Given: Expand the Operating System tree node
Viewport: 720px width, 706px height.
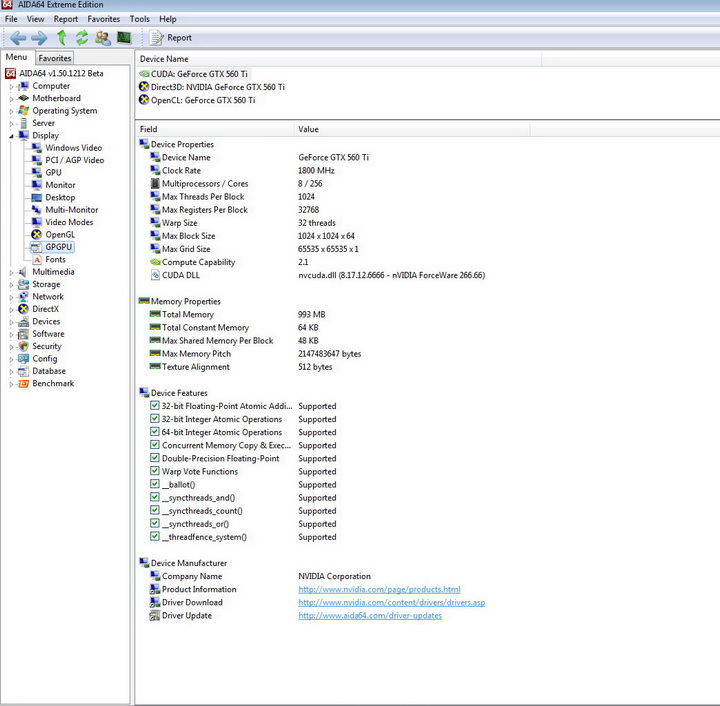Looking at the screenshot, I should 11,111.
